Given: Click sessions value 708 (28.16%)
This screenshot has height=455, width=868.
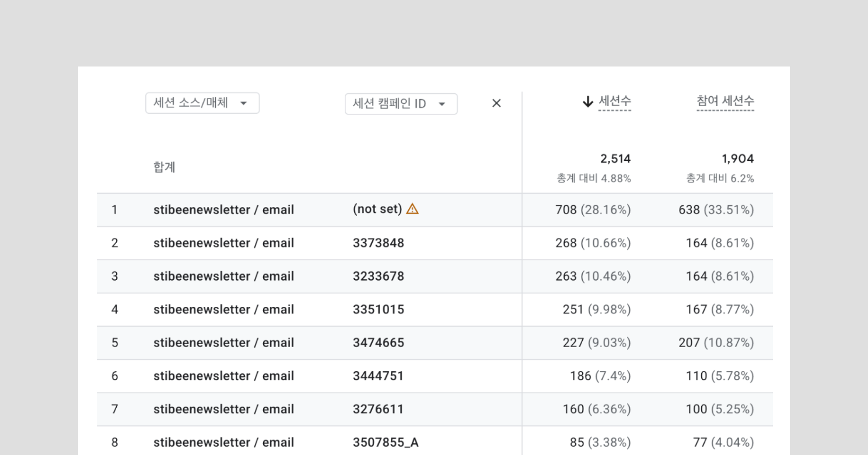Looking at the screenshot, I should pyautogui.click(x=593, y=209).
